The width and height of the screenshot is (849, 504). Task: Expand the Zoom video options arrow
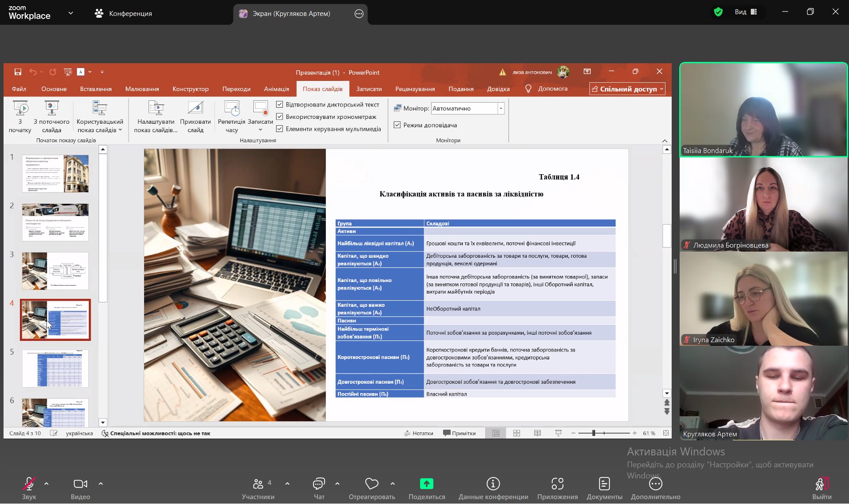(x=101, y=484)
